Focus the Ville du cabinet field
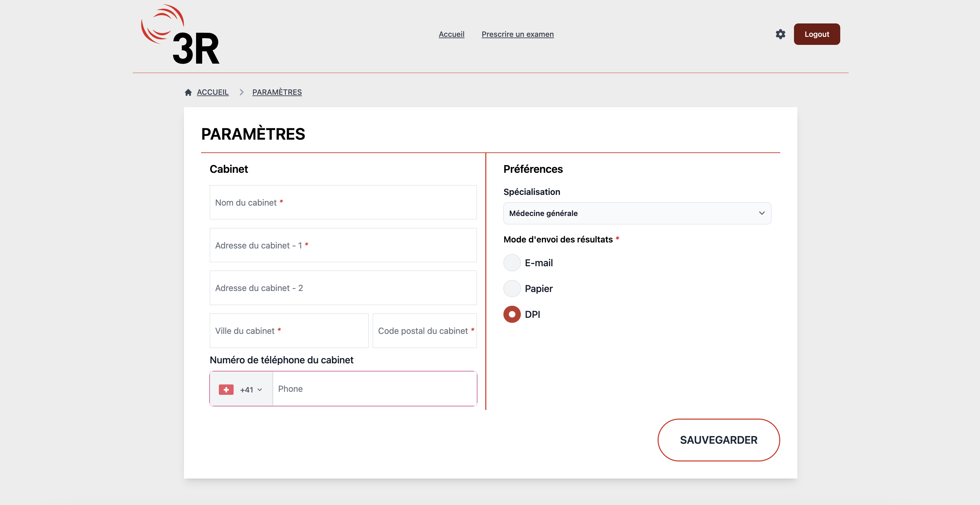This screenshot has width=980, height=505. pyautogui.click(x=289, y=331)
